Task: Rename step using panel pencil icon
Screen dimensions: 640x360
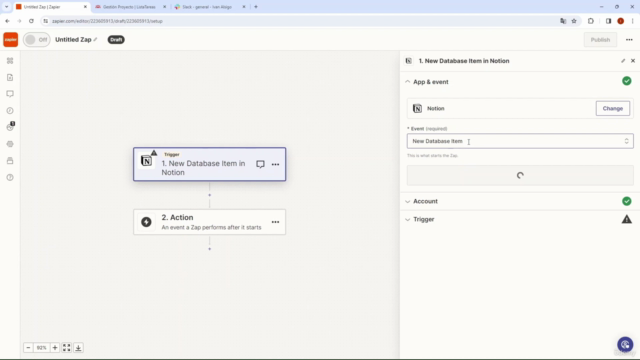Action: pyautogui.click(x=623, y=61)
